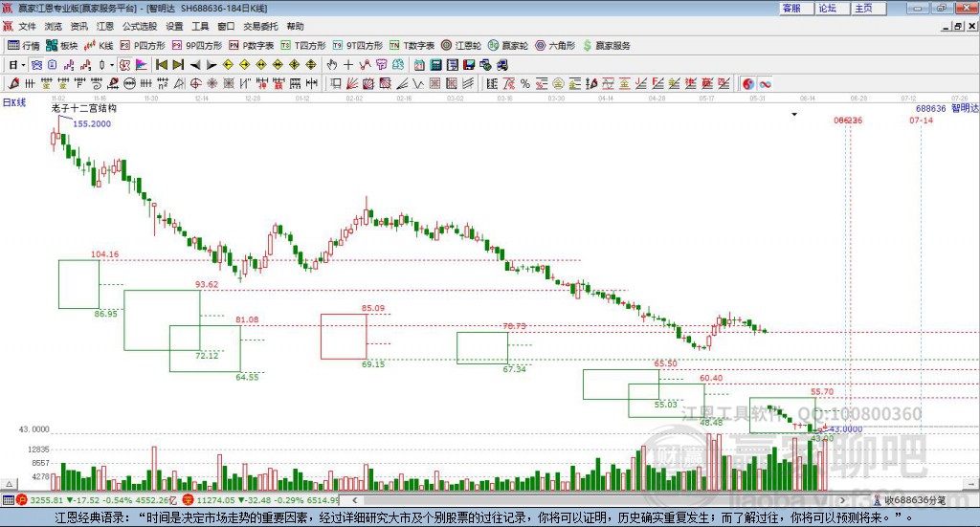Jump to last bar icon
The width and height of the screenshot is (980, 527).
[178, 65]
